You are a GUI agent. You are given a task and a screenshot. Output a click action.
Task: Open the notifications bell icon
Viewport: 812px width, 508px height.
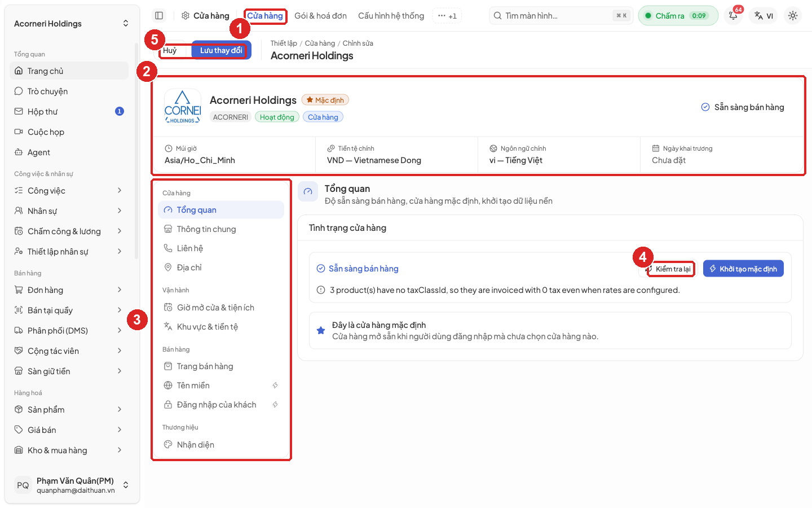point(733,16)
